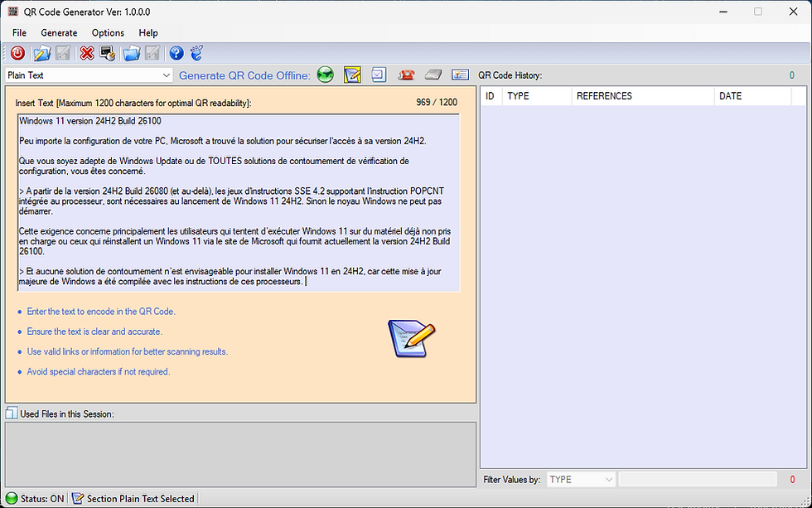Click the drive settings toolbar icon
The image size is (812, 508).
coord(107,53)
